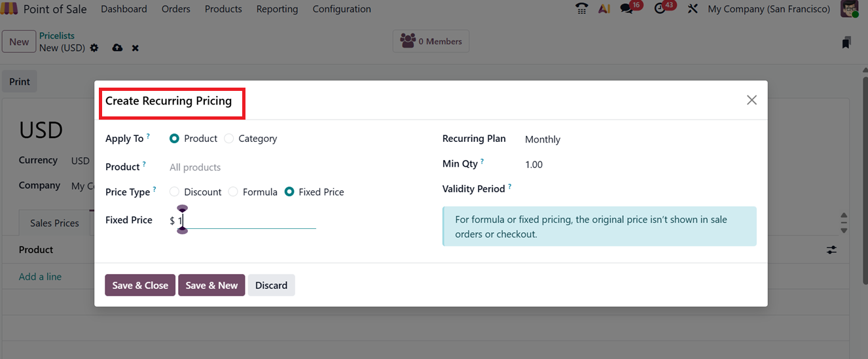
Task: Select Category under Apply To
Action: tap(229, 139)
